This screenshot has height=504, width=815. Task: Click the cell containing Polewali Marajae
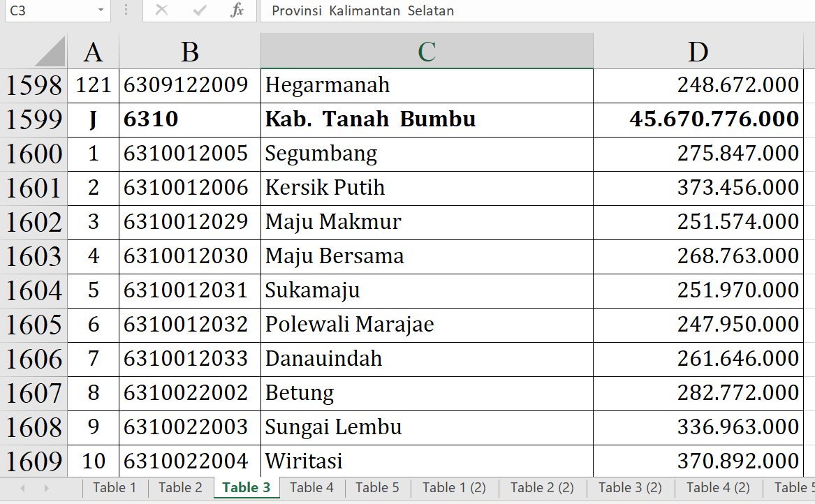point(426,325)
